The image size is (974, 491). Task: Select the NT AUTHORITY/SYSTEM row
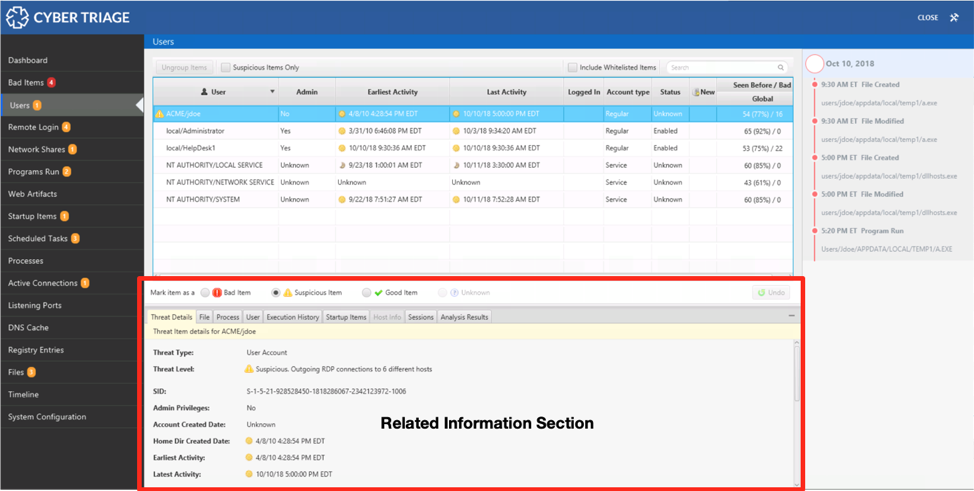pyautogui.click(x=473, y=200)
